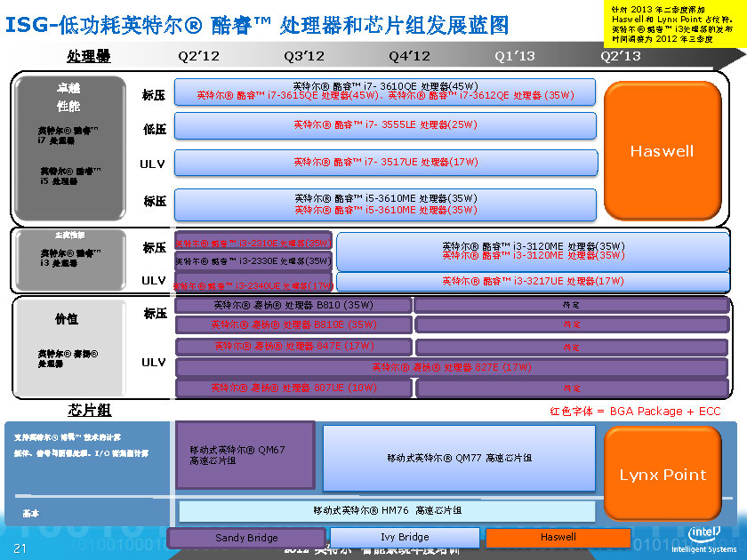
Task: Click the i3-3217UE (17W) processor bar
Action: tap(533, 281)
